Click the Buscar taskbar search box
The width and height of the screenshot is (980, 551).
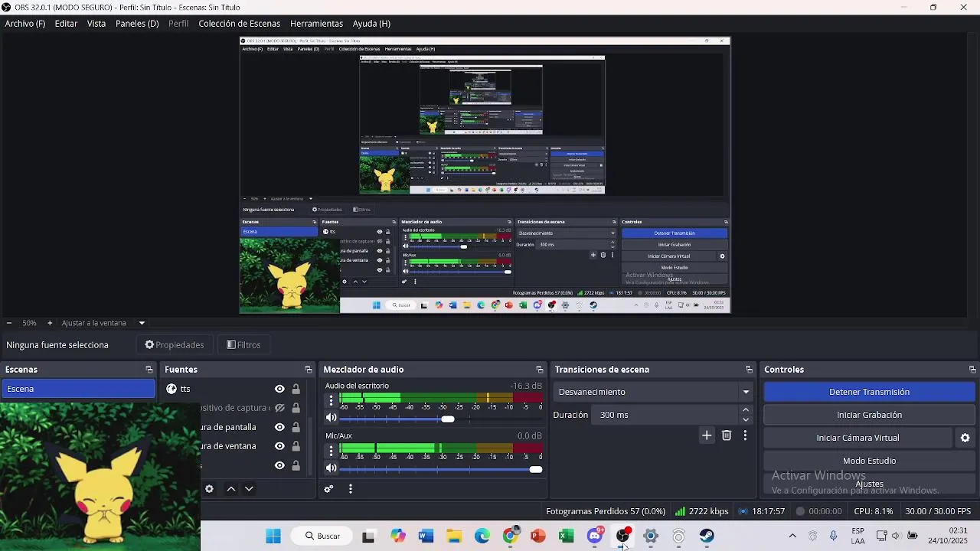click(x=323, y=536)
